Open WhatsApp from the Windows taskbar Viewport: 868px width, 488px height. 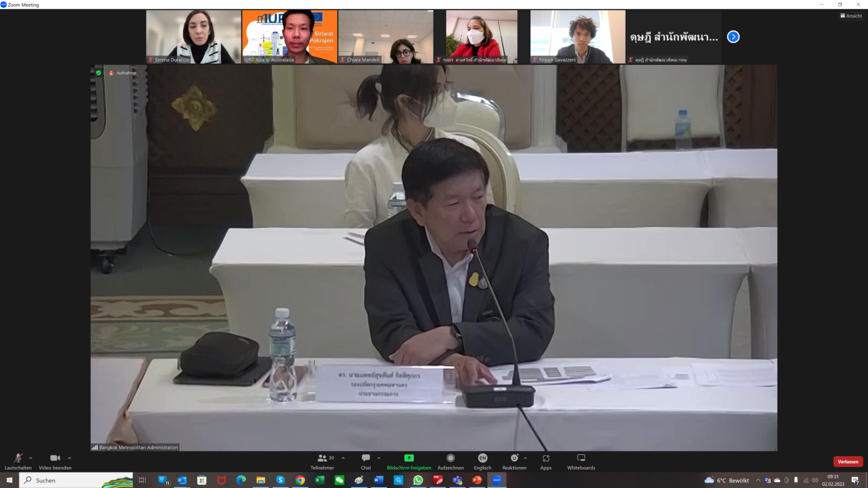[x=418, y=480]
